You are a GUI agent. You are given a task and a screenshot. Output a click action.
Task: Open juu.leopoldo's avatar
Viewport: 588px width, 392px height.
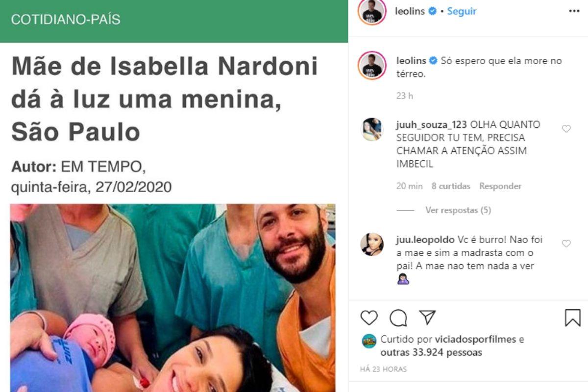(x=372, y=244)
